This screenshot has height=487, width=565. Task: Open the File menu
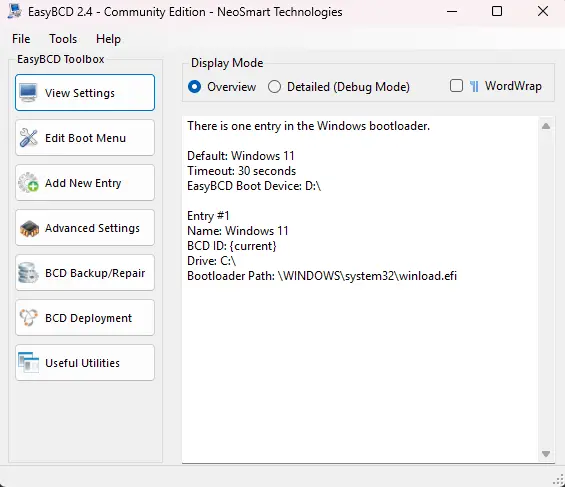(x=21, y=39)
